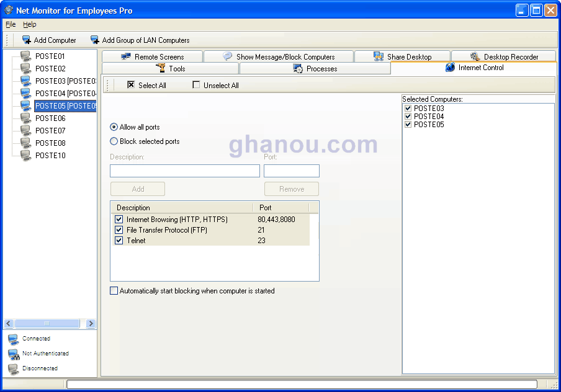Select POSTE01 in the computer tree
The width and height of the screenshot is (561, 392).
[50, 56]
